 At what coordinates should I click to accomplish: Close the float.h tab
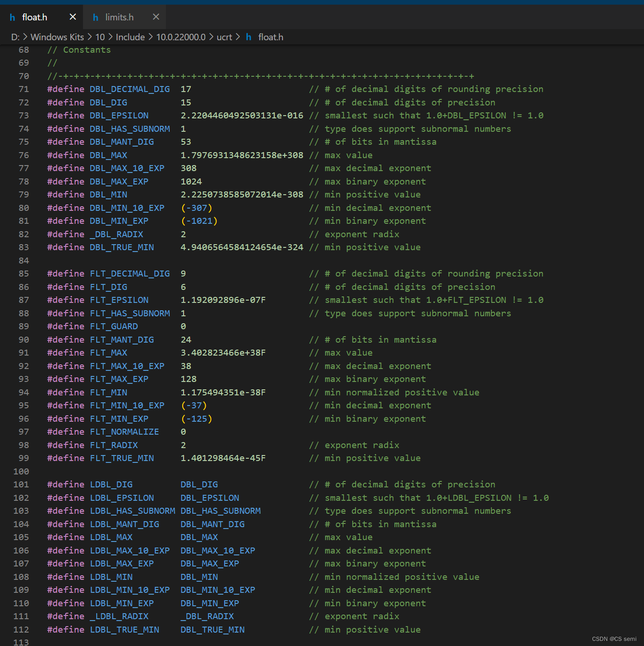tap(73, 17)
